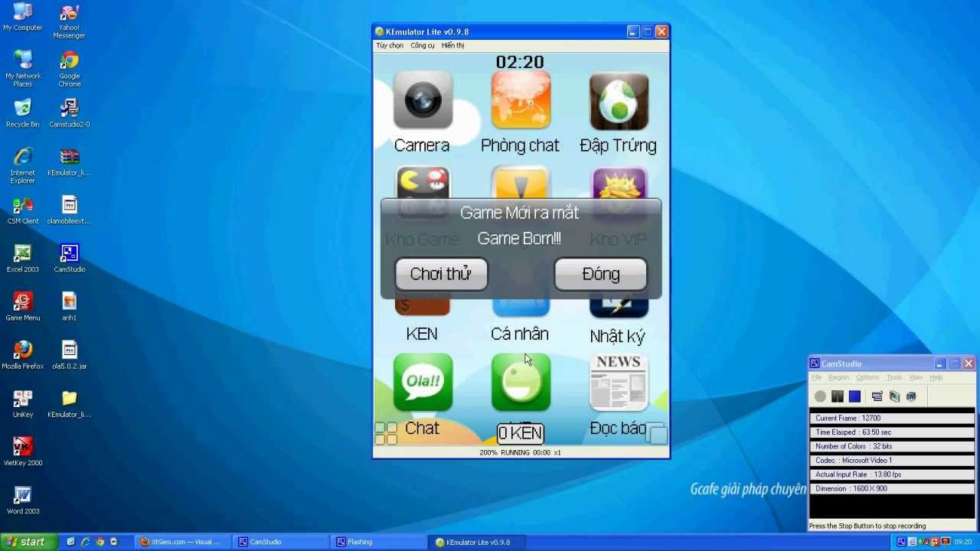Select the Game Menu desktop icon
The height and width of the screenshot is (551, 980).
tap(23, 306)
